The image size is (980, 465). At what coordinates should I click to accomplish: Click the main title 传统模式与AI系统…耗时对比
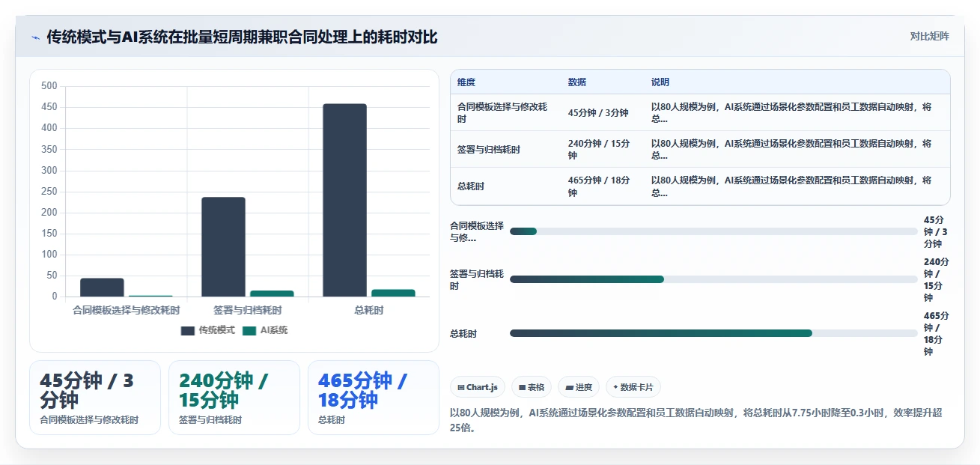[242, 37]
